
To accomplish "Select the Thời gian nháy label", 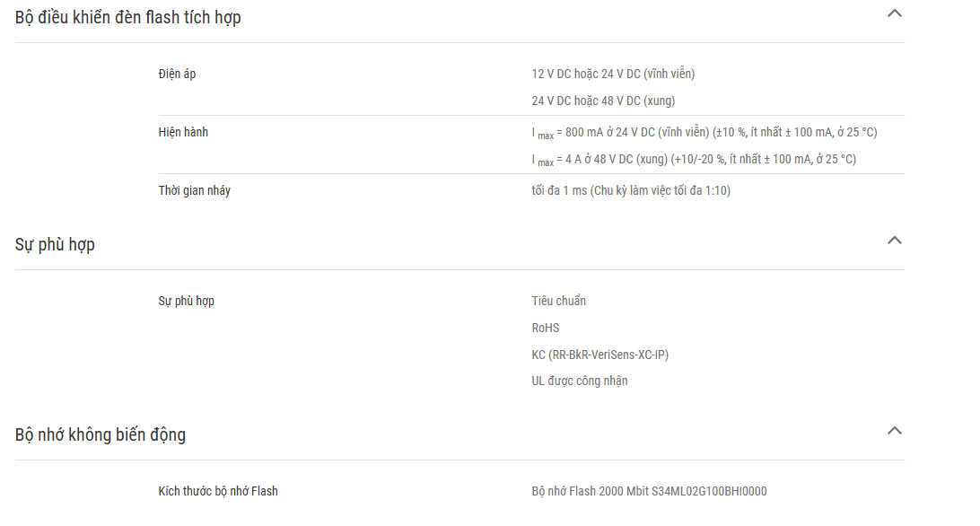I will 195,190.
